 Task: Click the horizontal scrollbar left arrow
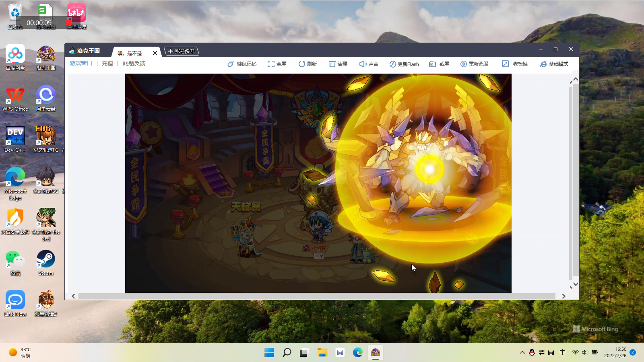tap(73, 296)
